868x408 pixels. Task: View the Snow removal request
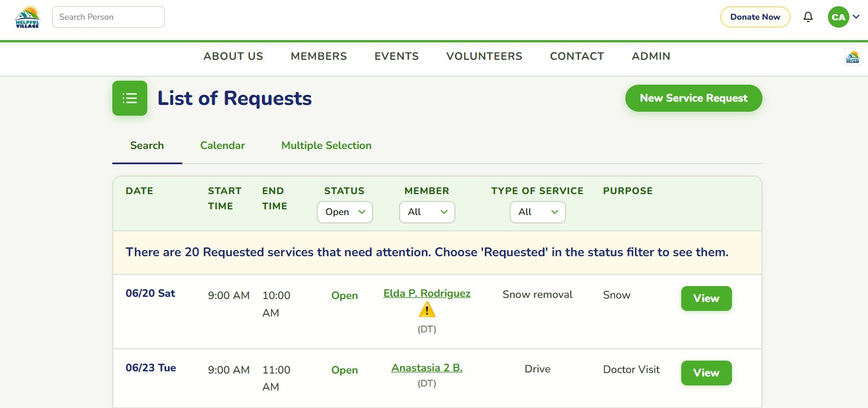[x=707, y=299]
